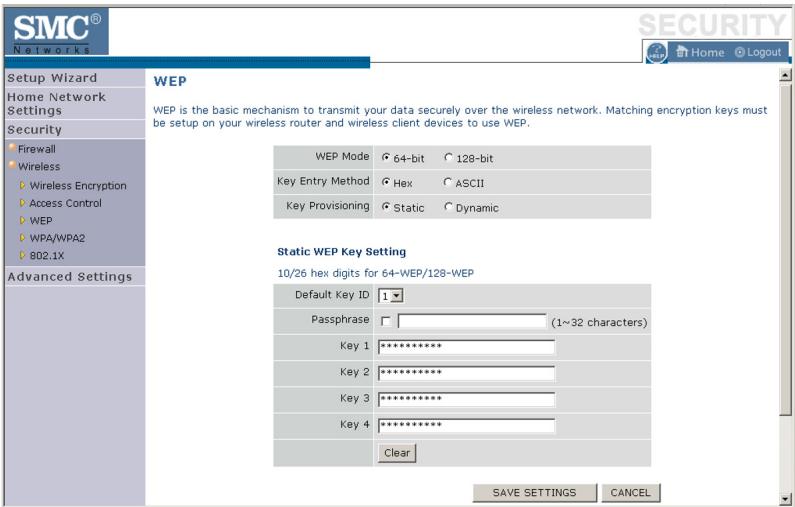
Task: Select Dynamic key provisioning
Action: [x=448, y=207]
